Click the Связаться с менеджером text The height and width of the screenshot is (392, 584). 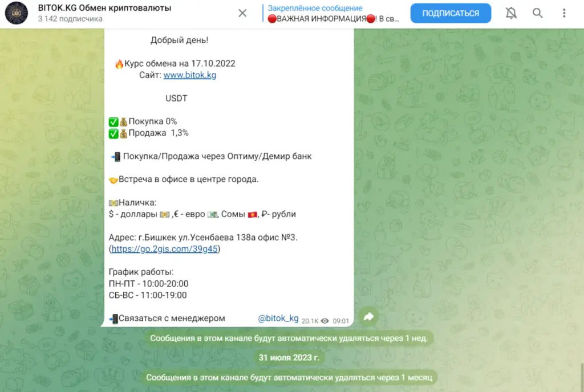[172, 318]
